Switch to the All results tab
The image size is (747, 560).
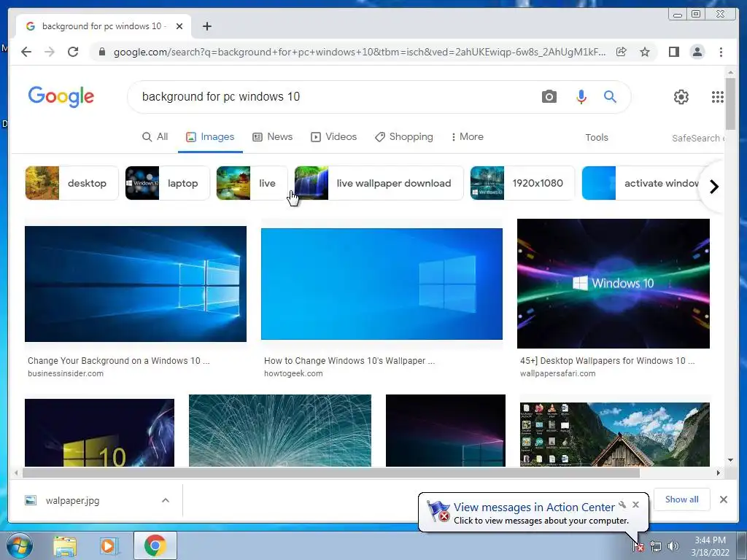pyautogui.click(x=155, y=137)
